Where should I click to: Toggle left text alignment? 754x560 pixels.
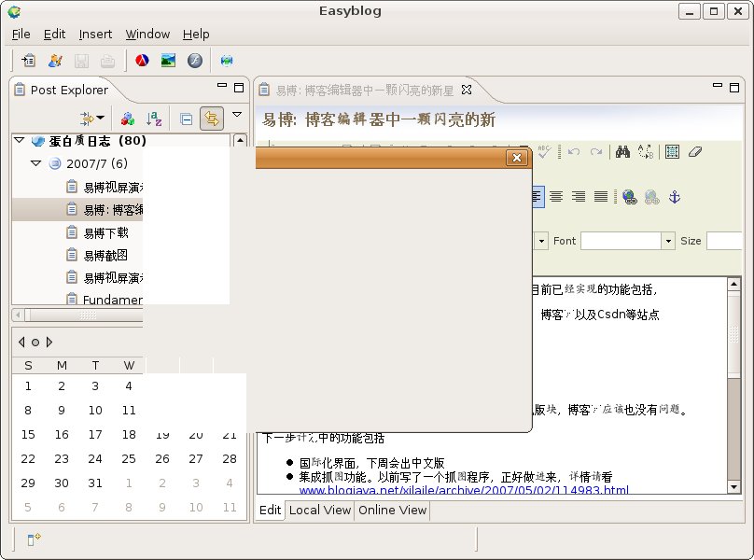[x=538, y=197]
